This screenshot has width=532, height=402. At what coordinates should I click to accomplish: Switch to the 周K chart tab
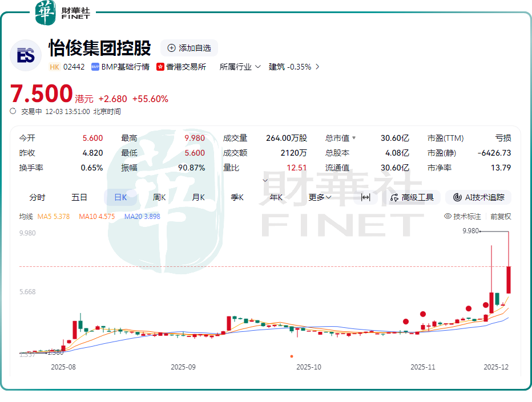point(159,197)
